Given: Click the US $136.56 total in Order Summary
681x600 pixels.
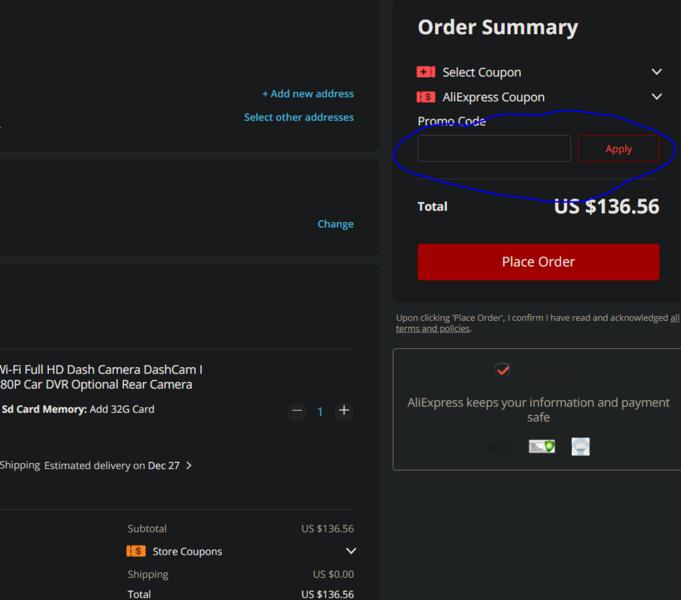Looking at the screenshot, I should coord(606,206).
